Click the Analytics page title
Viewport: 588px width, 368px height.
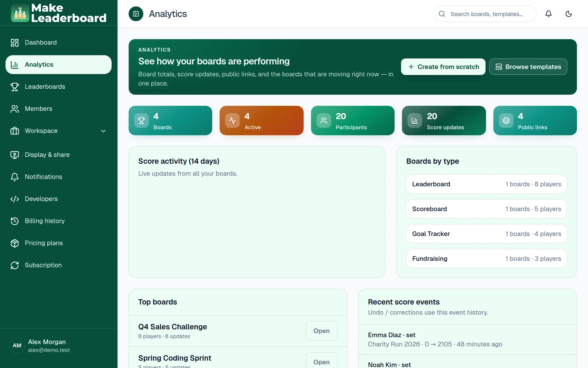tap(168, 14)
